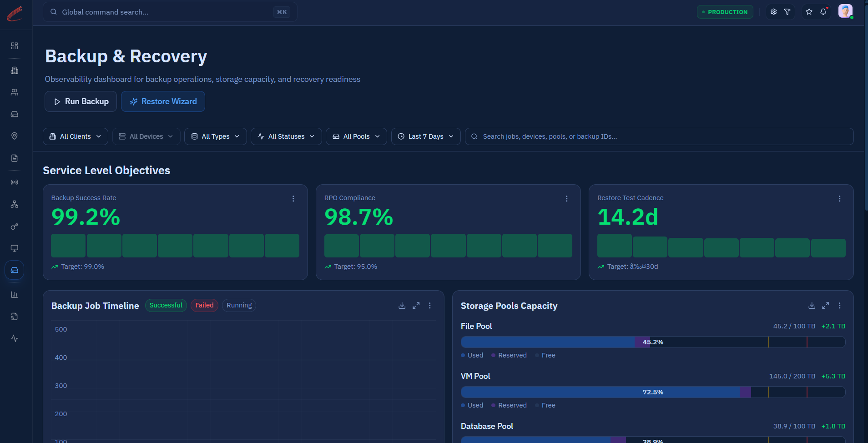
Task: Open users icon in left sidebar
Action: click(x=15, y=92)
